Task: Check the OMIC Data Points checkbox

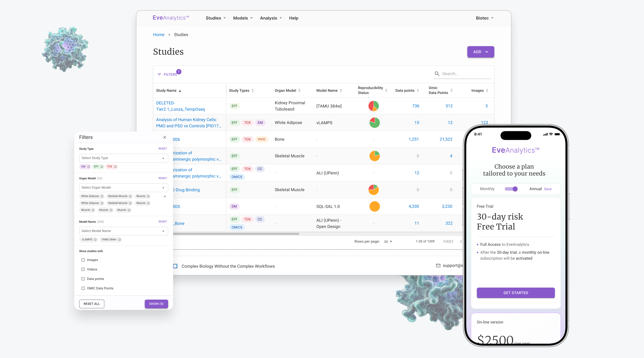Action: (83, 288)
